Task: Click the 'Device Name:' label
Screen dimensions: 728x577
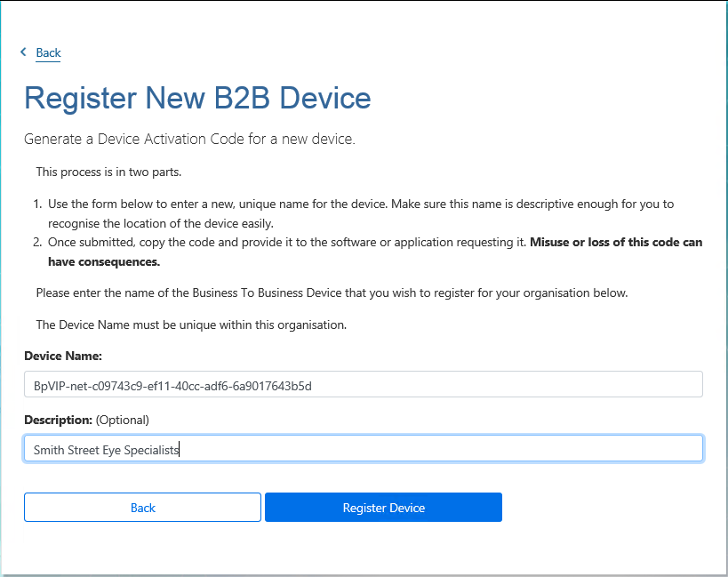Action: [63, 356]
